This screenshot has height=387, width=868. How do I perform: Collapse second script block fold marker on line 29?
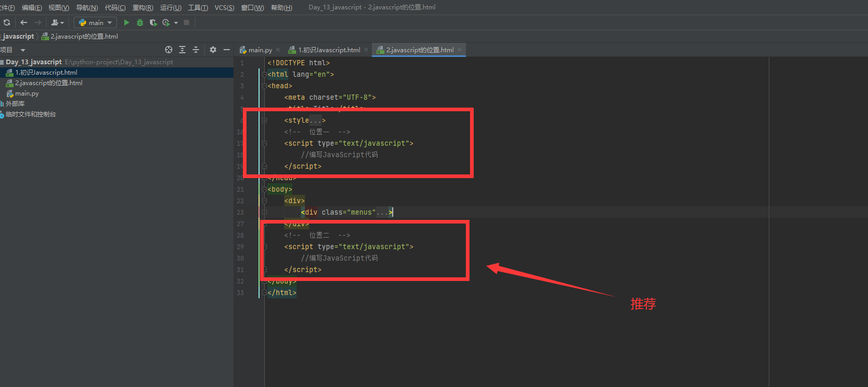click(264, 247)
